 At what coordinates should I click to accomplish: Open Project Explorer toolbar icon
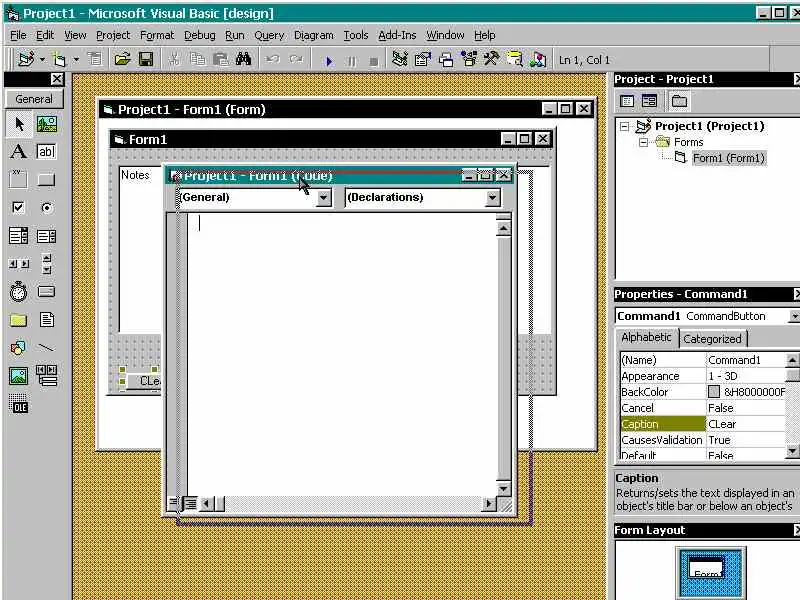(x=399, y=60)
